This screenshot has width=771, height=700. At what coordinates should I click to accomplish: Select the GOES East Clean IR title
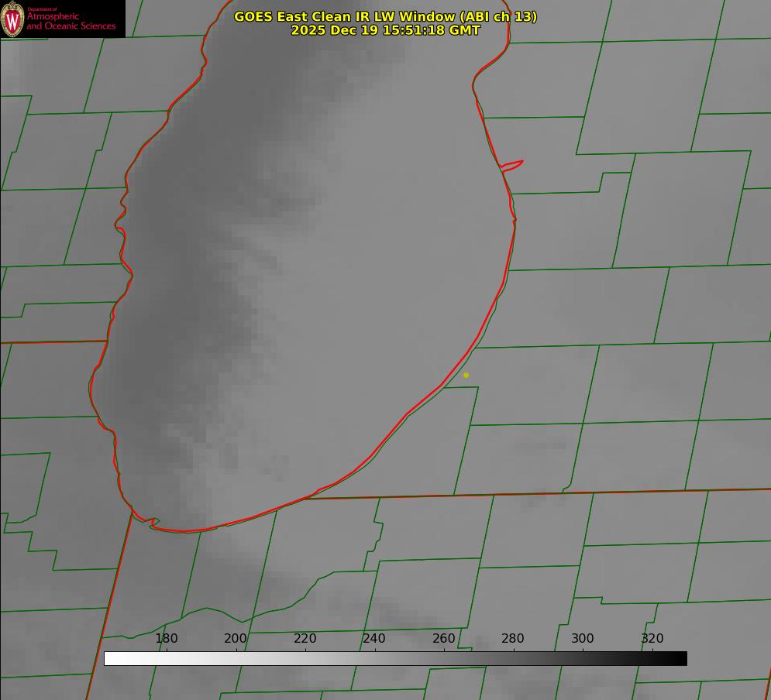point(385,16)
